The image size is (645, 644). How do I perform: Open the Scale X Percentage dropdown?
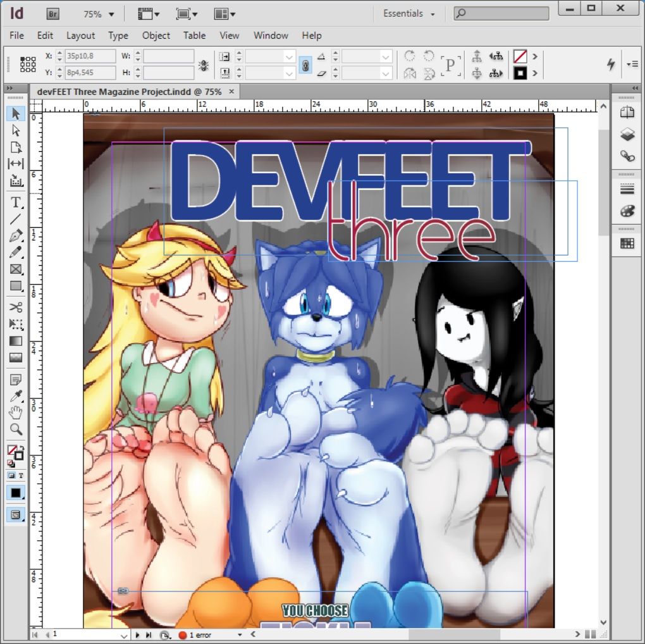[x=289, y=56]
